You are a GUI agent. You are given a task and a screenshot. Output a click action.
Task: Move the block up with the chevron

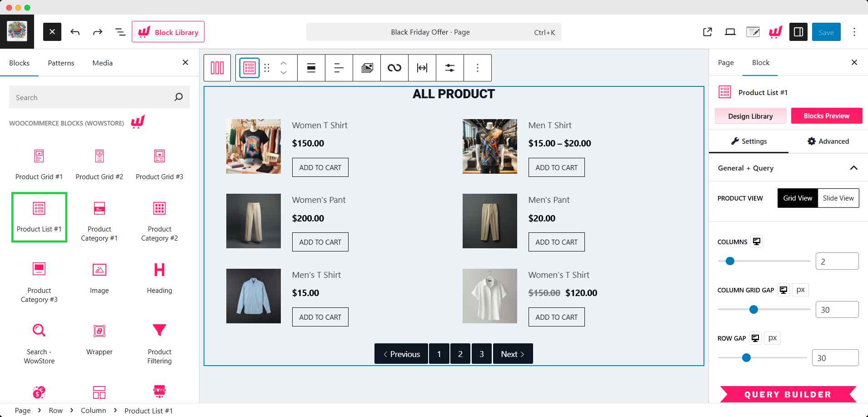(x=284, y=63)
